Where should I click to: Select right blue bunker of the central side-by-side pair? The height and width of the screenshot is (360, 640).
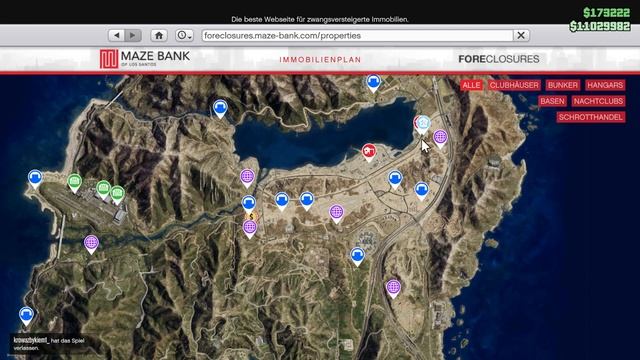[x=307, y=200]
